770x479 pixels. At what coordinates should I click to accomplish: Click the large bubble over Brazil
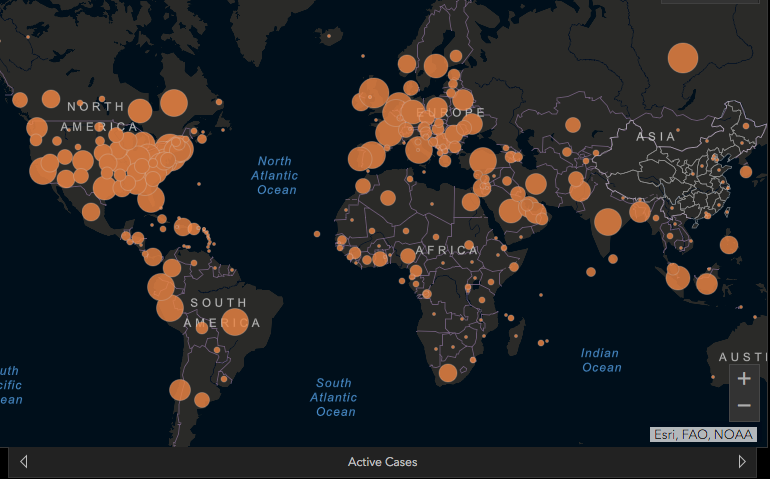pos(235,322)
